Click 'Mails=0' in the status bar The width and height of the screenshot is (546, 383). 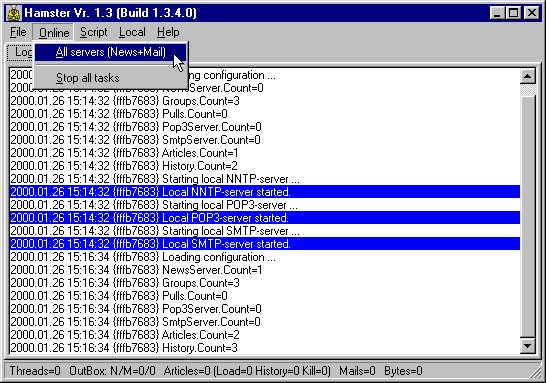coord(357,371)
